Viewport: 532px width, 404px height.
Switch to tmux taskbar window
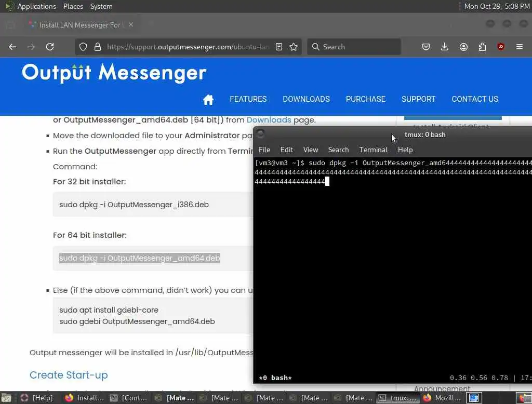(397, 398)
